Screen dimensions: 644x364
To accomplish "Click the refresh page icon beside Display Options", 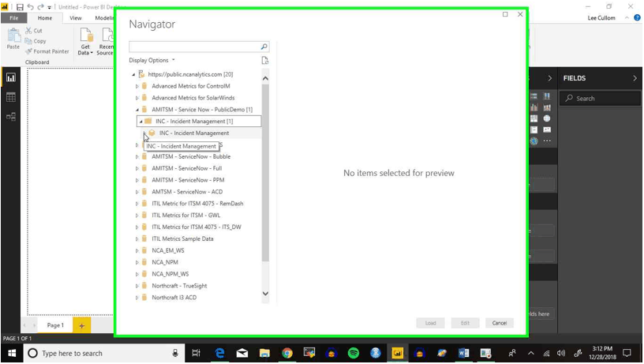I will [265, 61].
